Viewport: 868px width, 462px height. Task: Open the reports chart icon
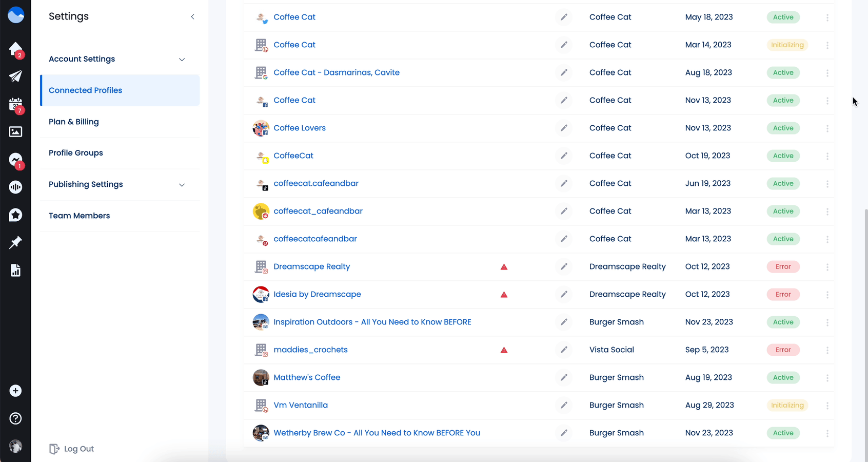point(15,271)
